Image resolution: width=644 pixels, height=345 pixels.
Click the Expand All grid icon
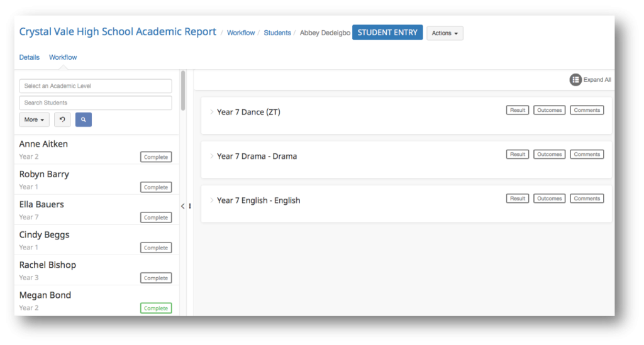click(x=575, y=80)
